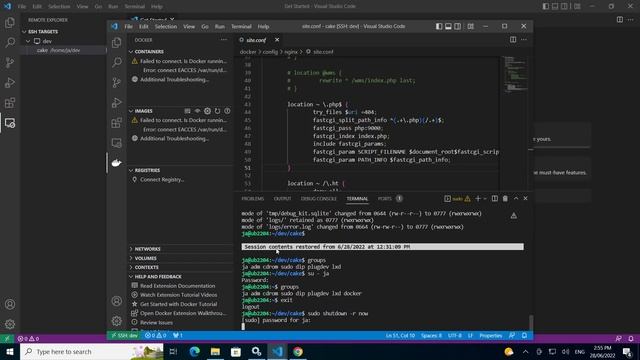Click the SSH: dev remote indicator in status bar
This screenshot has width=640, height=360.
click(124, 336)
